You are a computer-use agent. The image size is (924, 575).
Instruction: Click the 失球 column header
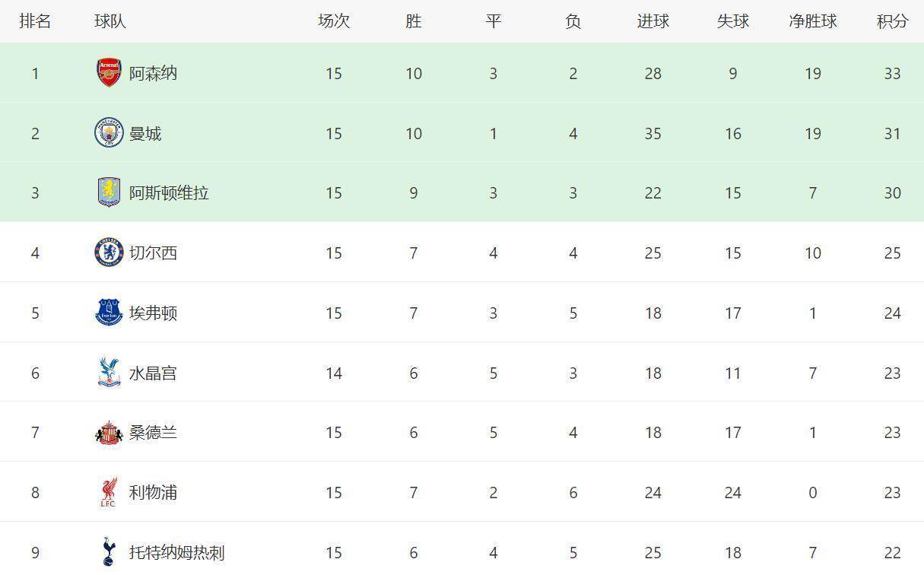click(732, 21)
